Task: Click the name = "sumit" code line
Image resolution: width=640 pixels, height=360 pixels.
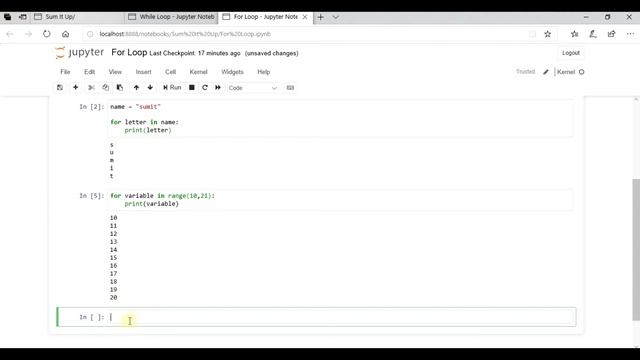Action: pyautogui.click(x=135, y=107)
